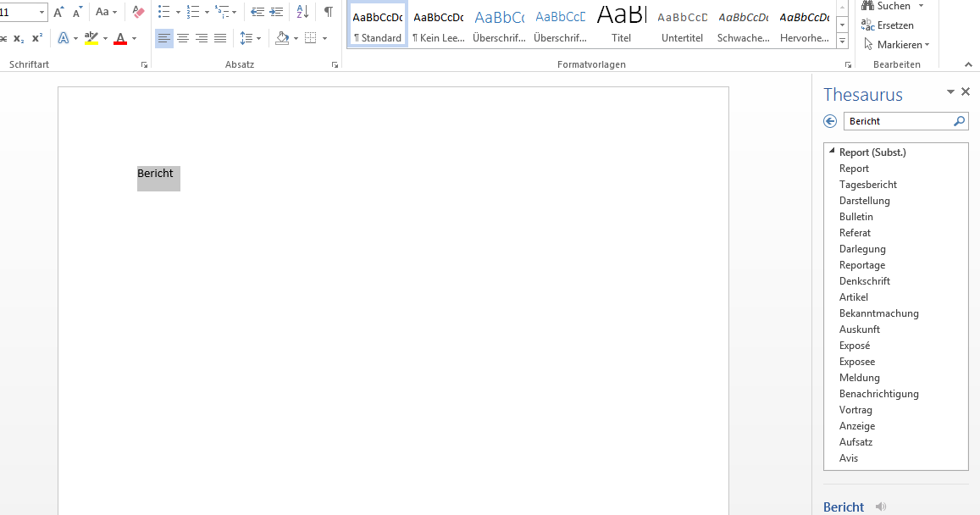Toggle subscript formatting
Image resolution: width=980 pixels, height=515 pixels.
click(17, 37)
